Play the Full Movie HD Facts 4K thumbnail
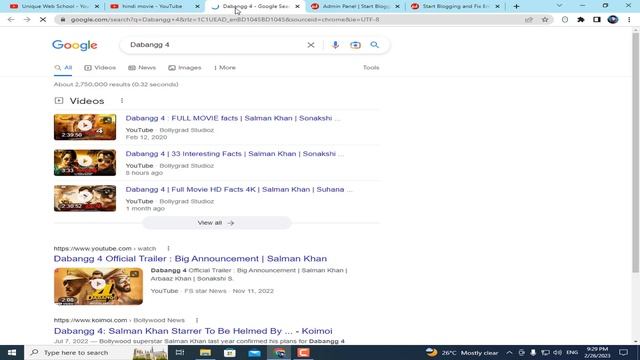This screenshot has height=360, width=640. pyautogui.click(x=85, y=198)
